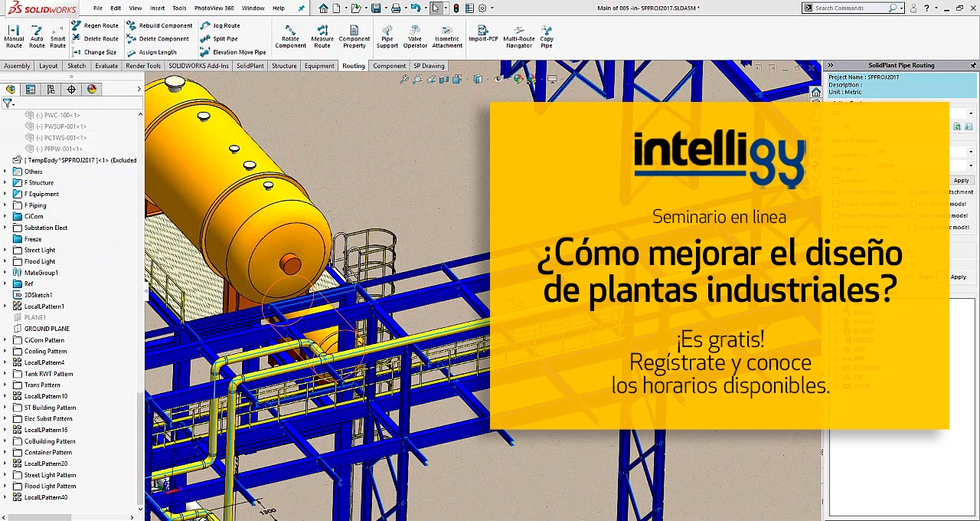Image resolution: width=980 pixels, height=521 pixels.
Task: Open Multi-Route Navigator
Action: point(519,36)
